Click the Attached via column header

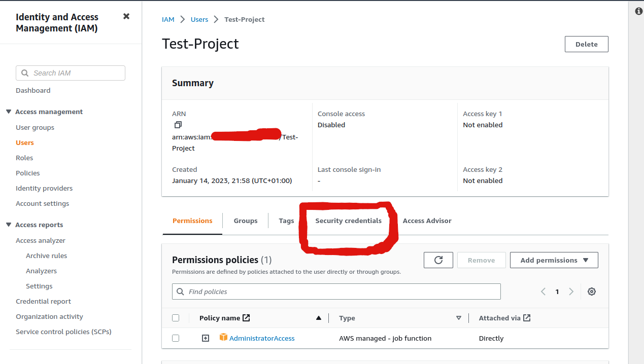pyautogui.click(x=500, y=318)
